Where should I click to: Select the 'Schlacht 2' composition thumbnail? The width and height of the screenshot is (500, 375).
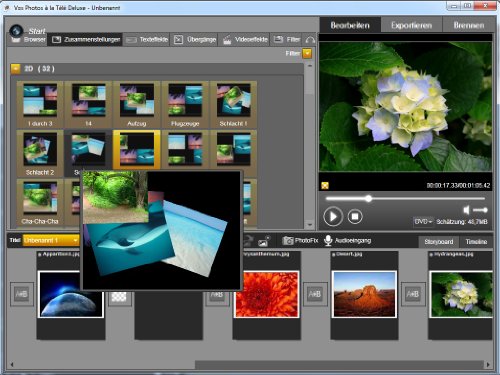(x=40, y=153)
